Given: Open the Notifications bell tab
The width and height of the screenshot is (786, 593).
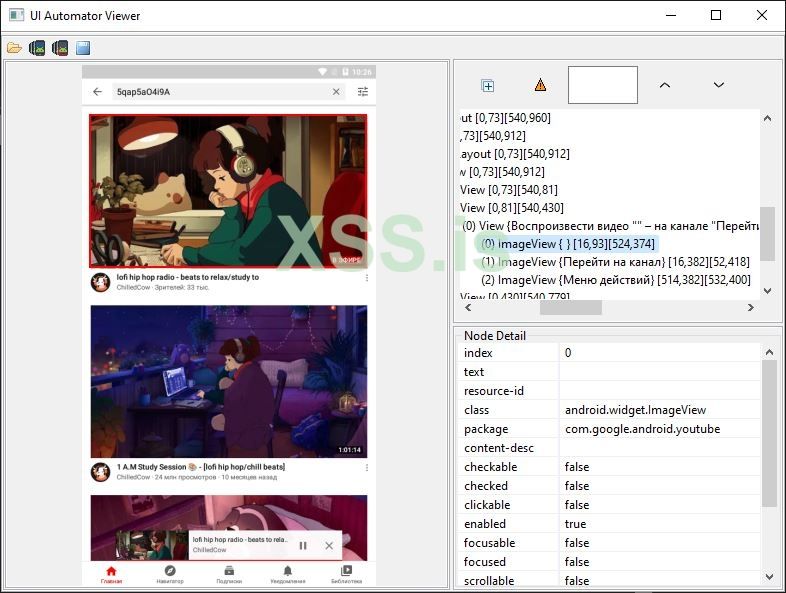Looking at the screenshot, I should [x=288, y=574].
